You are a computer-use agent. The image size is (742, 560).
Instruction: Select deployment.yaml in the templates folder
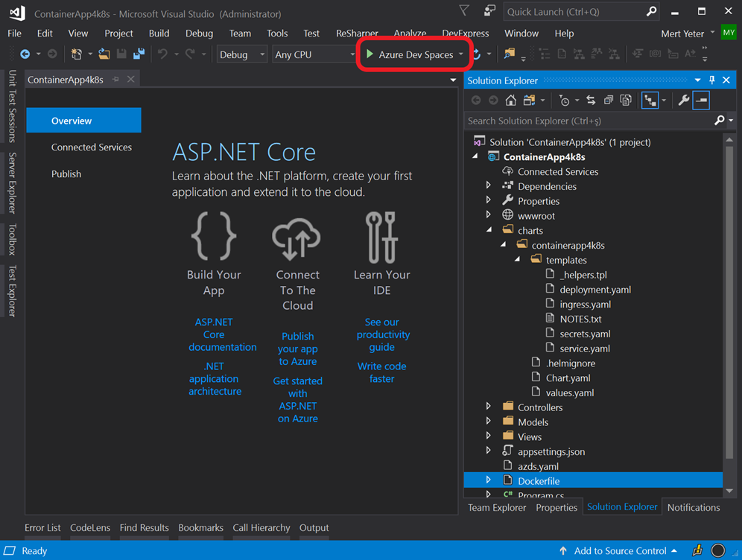click(x=594, y=290)
